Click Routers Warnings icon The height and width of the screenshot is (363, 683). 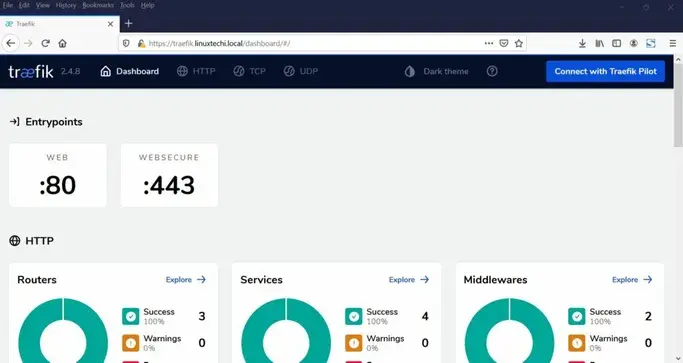click(130, 343)
